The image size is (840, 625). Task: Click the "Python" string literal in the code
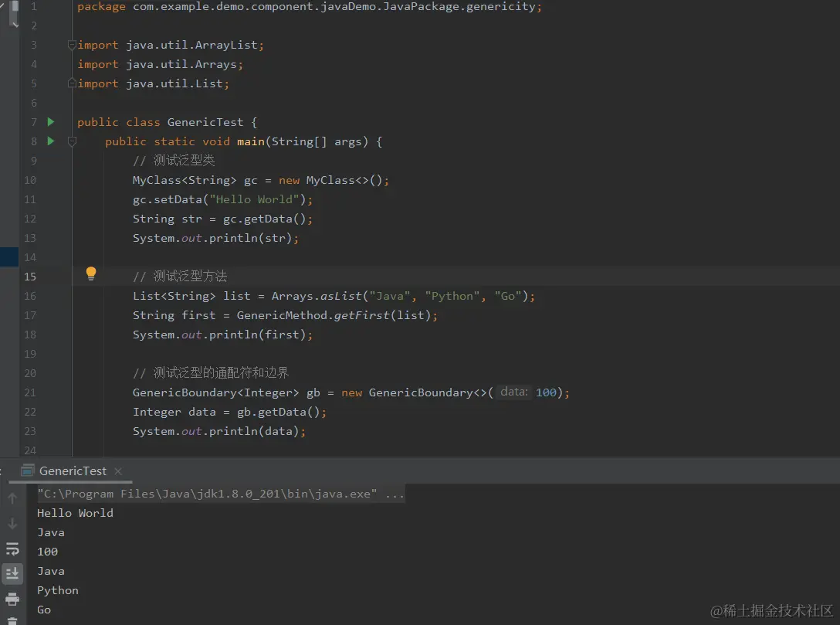coord(452,296)
